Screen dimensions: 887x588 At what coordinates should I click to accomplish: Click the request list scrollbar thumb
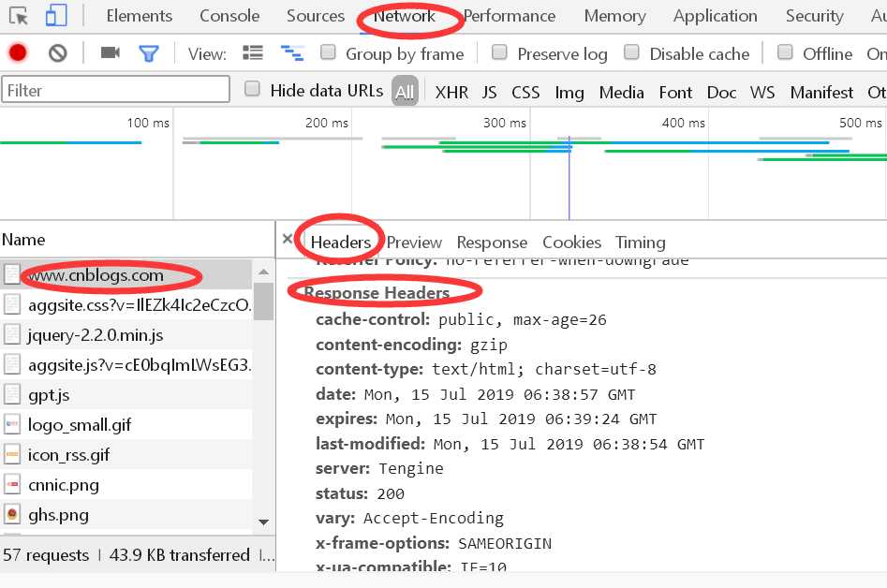click(x=263, y=301)
